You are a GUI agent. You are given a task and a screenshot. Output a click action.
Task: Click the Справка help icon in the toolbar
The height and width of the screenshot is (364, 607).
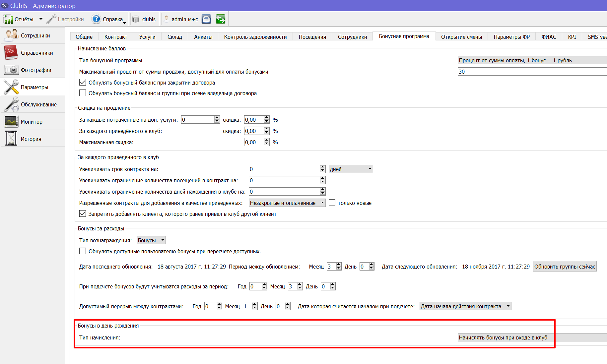(96, 19)
